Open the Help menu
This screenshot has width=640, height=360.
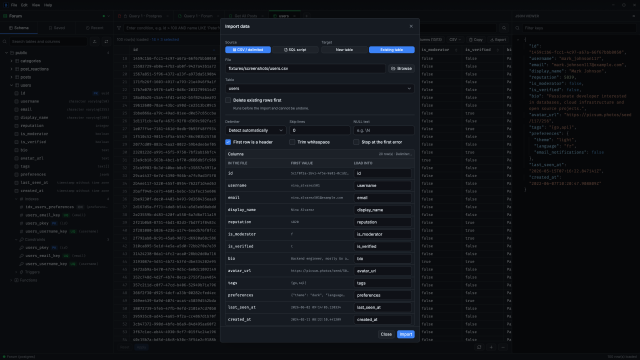[x=48, y=5]
